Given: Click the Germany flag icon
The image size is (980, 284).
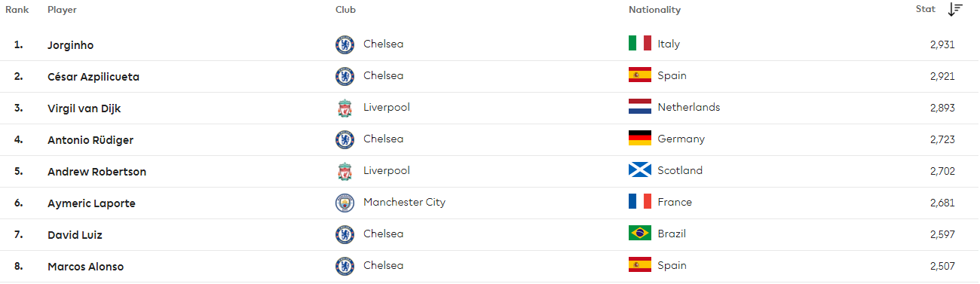Looking at the screenshot, I should coord(640,139).
